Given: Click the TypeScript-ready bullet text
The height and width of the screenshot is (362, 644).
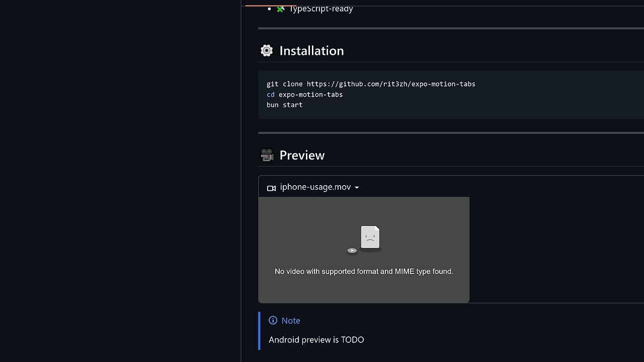Looking at the screenshot, I should (x=320, y=9).
